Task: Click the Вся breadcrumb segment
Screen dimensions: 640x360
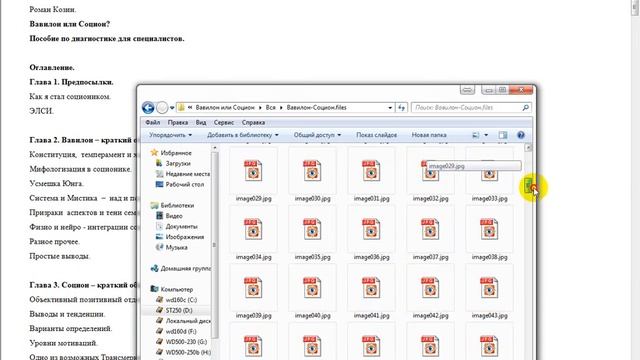Action: 271,108
